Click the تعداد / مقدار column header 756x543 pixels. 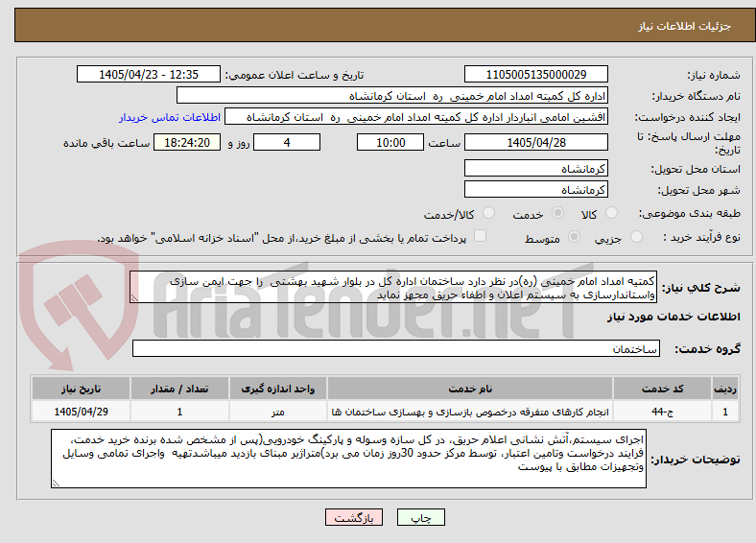pyautogui.click(x=179, y=389)
